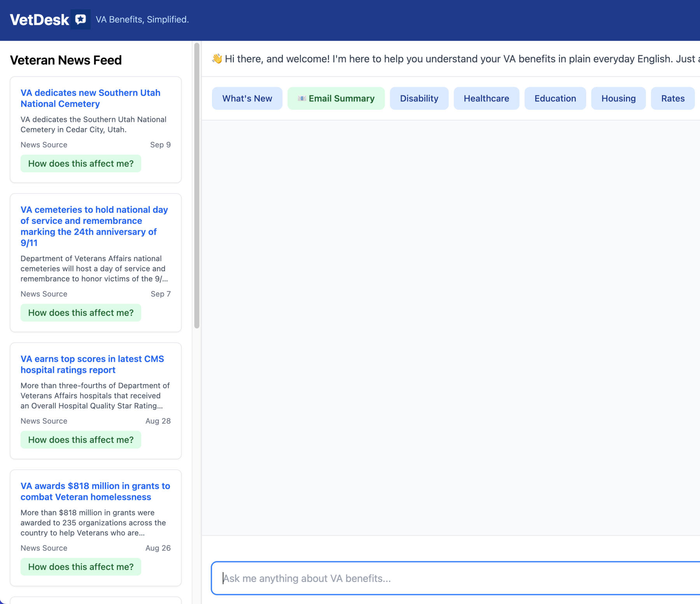Open the $818 million homelessness grants article
The width and height of the screenshot is (700, 604).
[95, 491]
